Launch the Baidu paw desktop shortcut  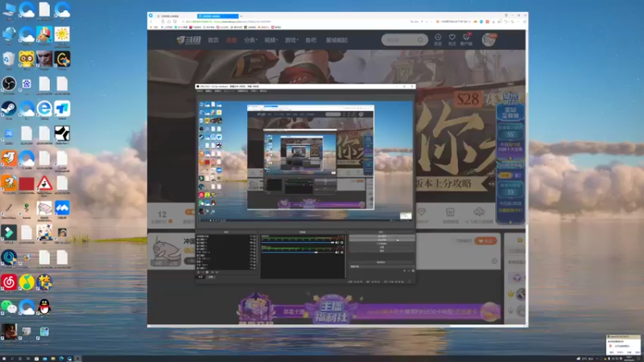27,84
